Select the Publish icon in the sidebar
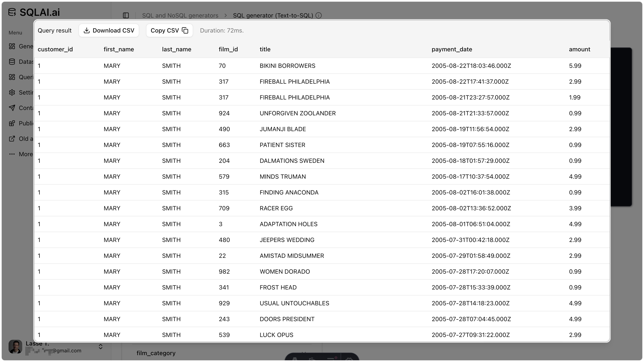This screenshot has width=644, height=362. coord(12,123)
